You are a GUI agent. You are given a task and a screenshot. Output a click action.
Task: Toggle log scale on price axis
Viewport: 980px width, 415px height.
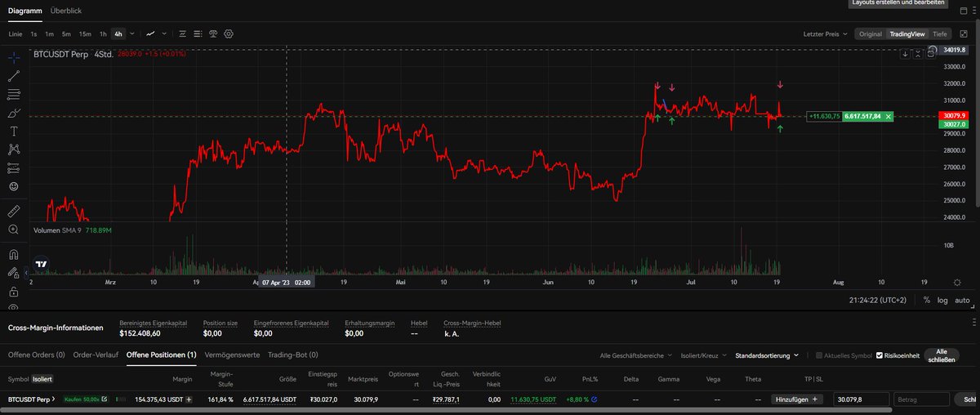[942, 300]
